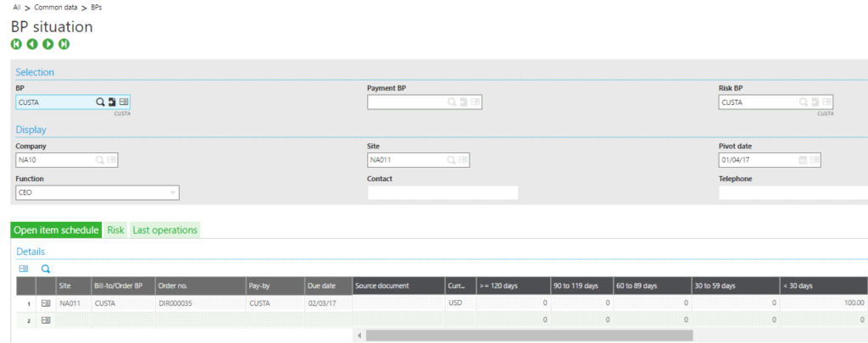Click lookup icon in Risk BP field
This screenshot has height=343, width=868.
click(x=803, y=102)
